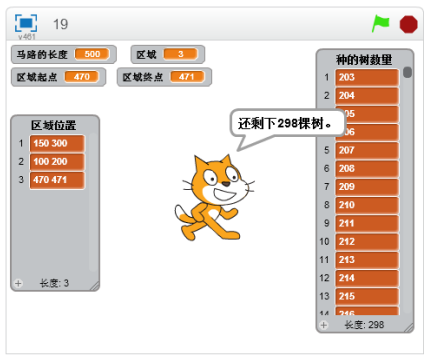
Task: Select item 215 in tree list
Action: [x=367, y=296]
